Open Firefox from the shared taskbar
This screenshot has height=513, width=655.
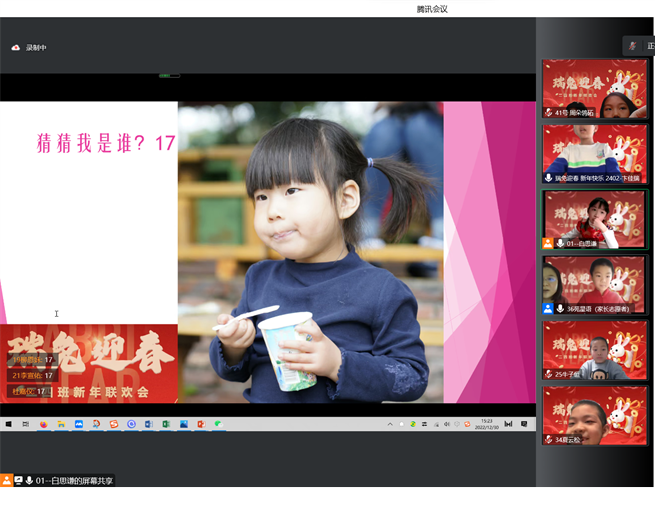pyautogui.click(x=43, y=424)
